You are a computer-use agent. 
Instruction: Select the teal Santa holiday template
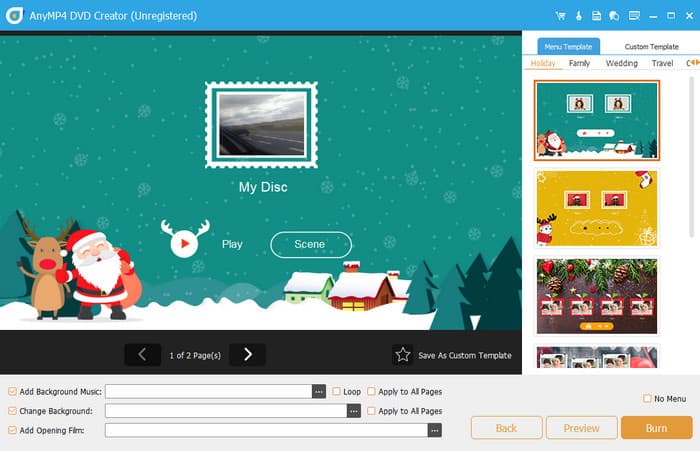click(x=596, y=121)
